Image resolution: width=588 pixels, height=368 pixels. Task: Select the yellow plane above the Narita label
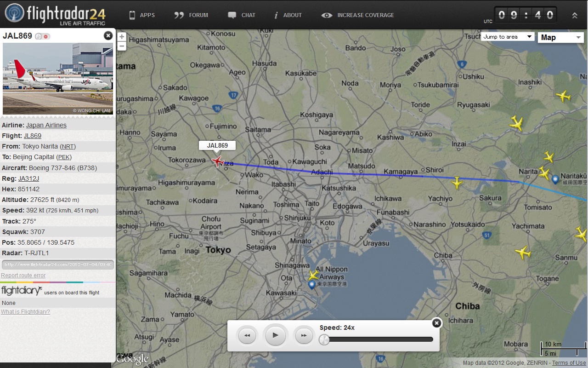[549, 157]
